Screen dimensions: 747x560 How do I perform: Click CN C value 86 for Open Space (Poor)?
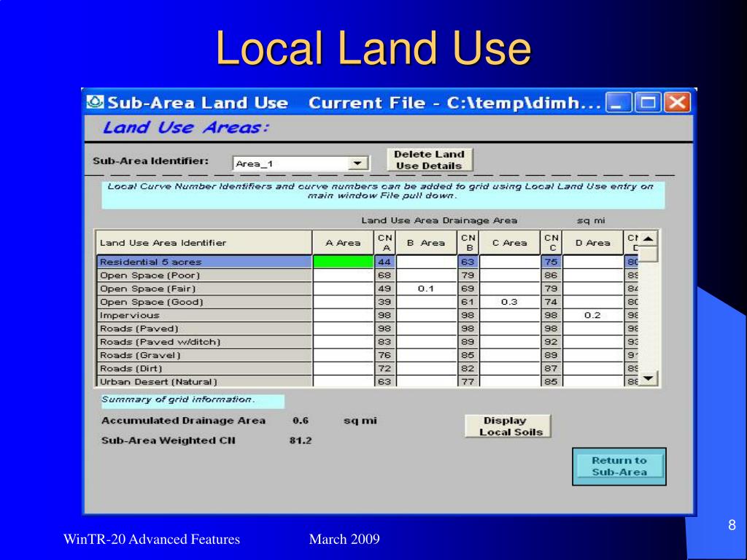pos(551,275)
